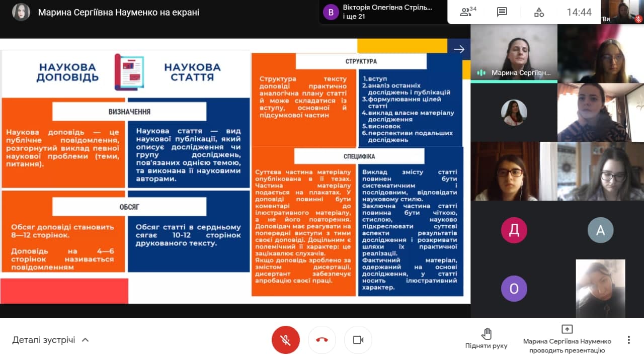Image resolution: width=644 pixels, height=362 pixels.
Task: Select the participant tile with letter O
Action: [514, 289]
